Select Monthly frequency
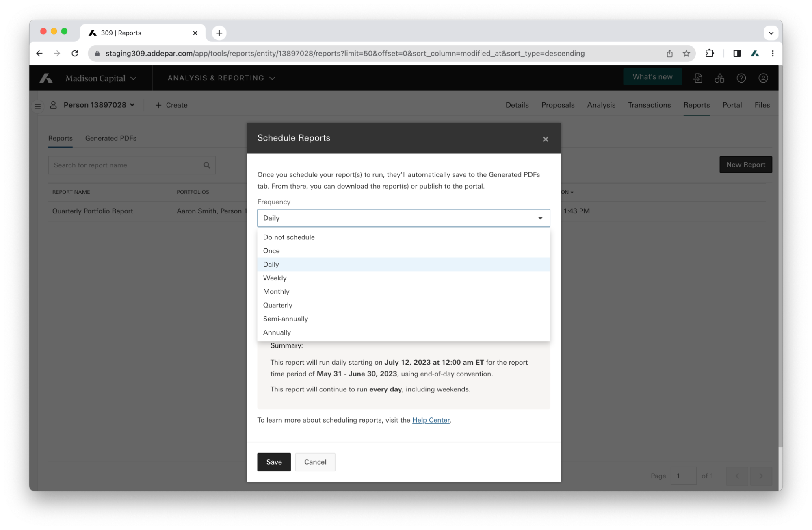Screen dimensions: 812x530 pos(403,291)
